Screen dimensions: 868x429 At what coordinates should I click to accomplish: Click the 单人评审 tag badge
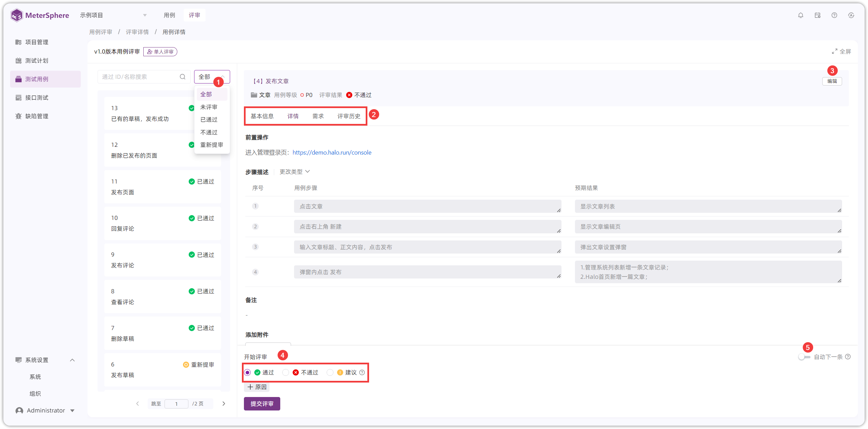160,52
